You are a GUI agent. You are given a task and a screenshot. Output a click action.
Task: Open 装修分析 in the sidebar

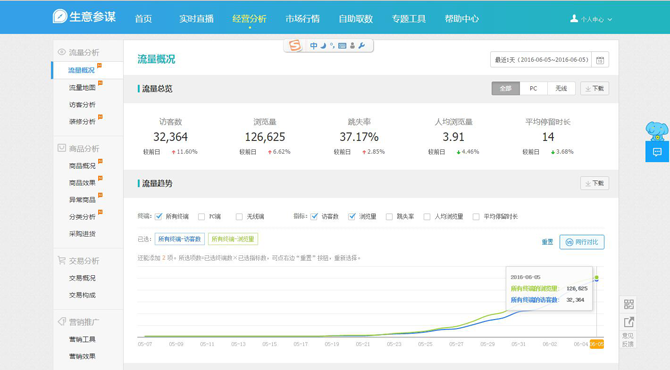(x=82, y=122)
